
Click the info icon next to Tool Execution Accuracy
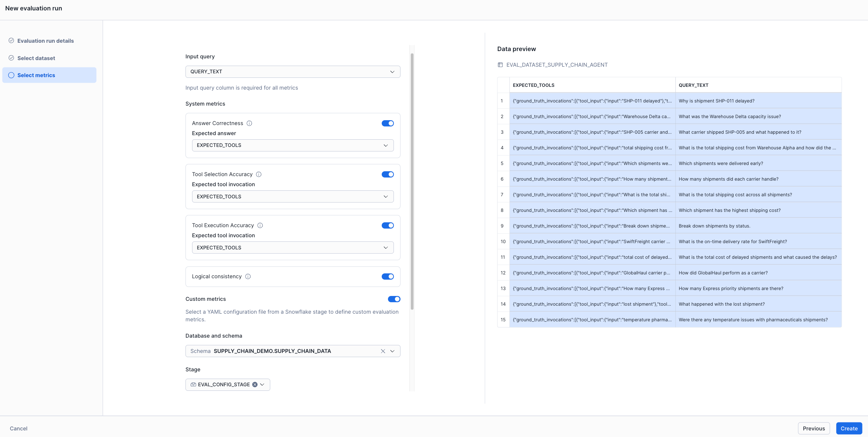point(260,225)
